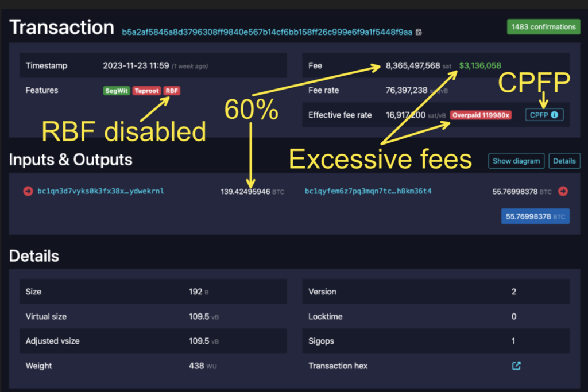
Task: Click the transaction hash b5a2af58 link
Action: coord(266,32)
